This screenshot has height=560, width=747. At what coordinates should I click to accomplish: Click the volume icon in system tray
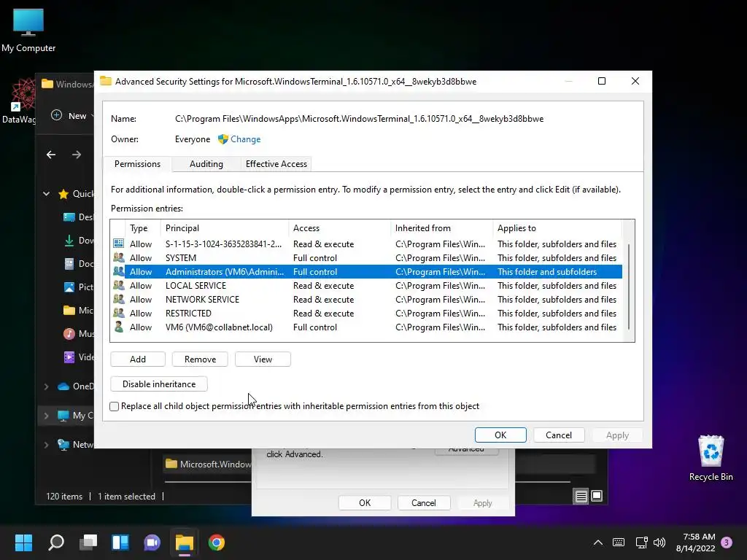click(659, 542)
